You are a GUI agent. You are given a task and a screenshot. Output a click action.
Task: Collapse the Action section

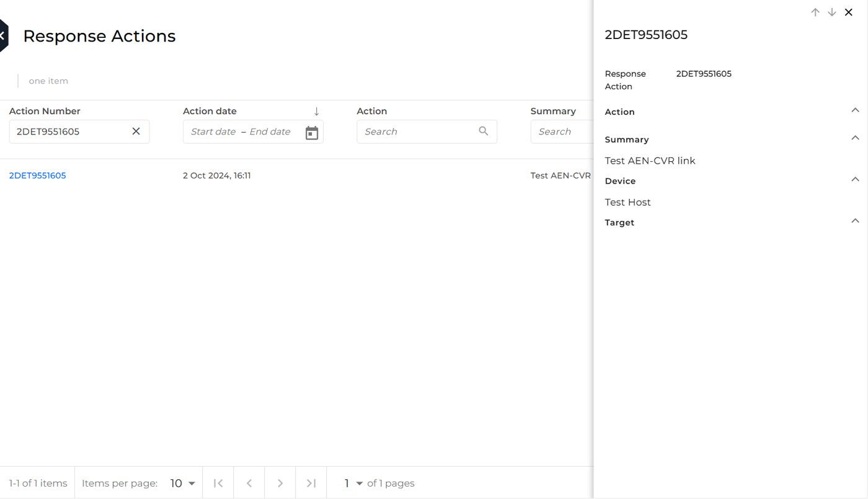[855, 110]
